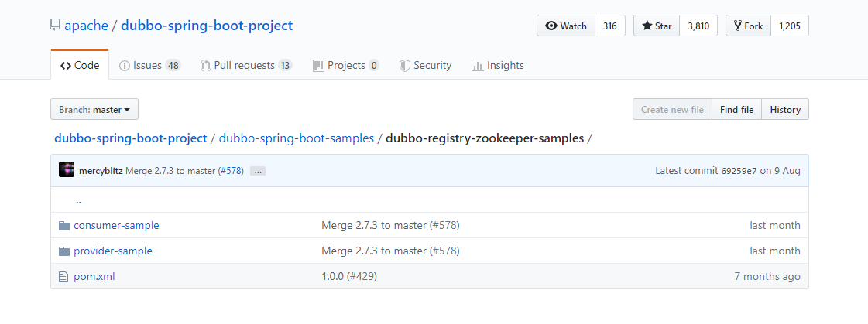The image size is (868, 324).
Task: Open pom.xml commit message 1.0.0 (#429)
Action: pyautogui.click(x=349, y=277)
